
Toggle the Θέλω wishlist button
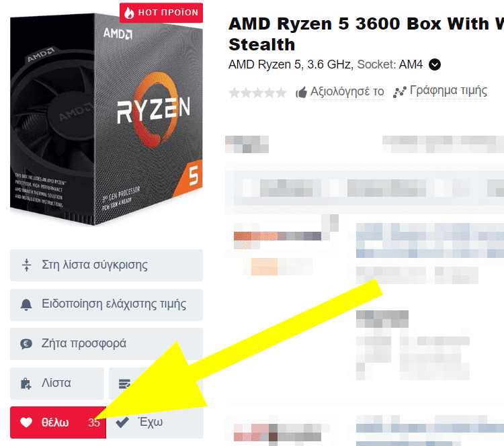(x=58, y=422)
